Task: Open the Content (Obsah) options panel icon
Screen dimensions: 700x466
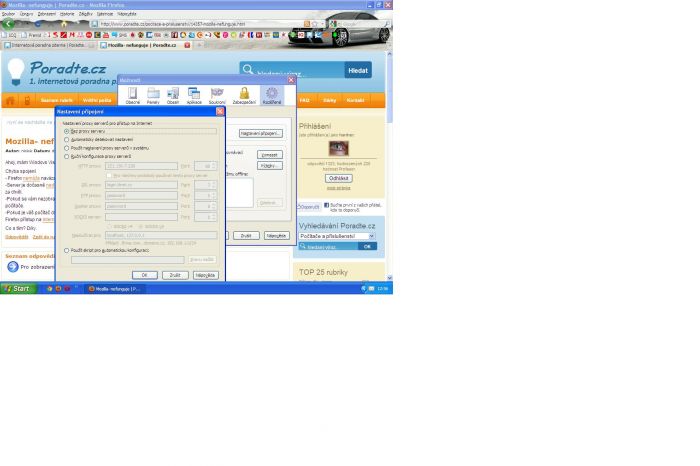Action: 173,96
